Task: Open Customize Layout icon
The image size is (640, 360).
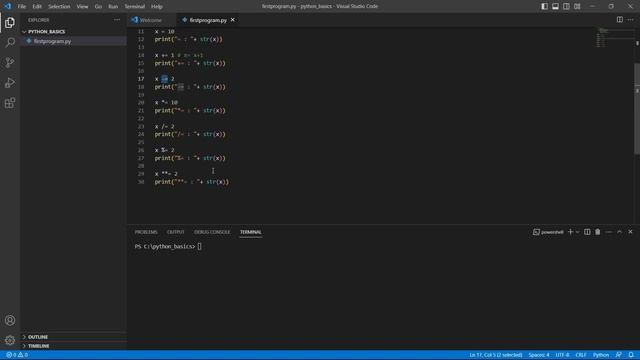Action: 577,6
